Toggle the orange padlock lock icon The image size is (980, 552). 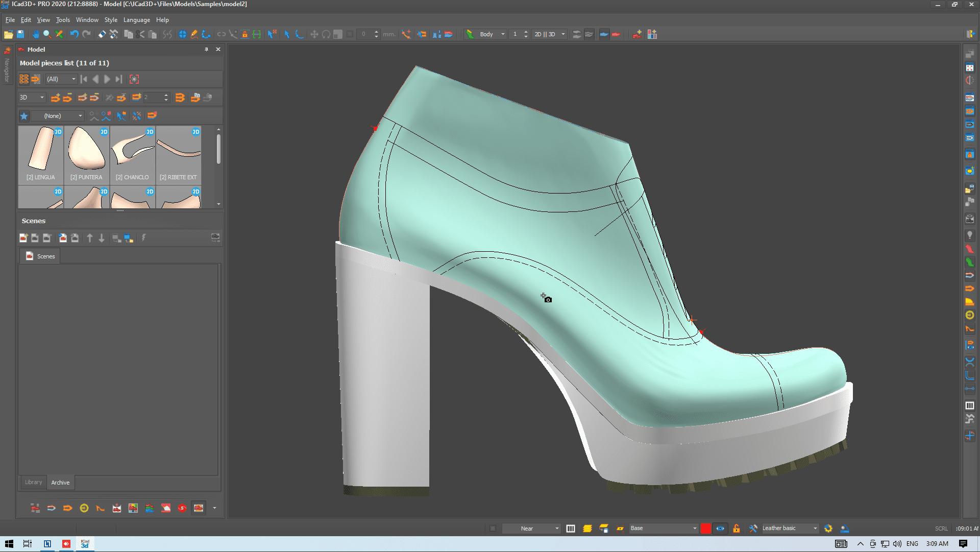[x=736, y=529]
